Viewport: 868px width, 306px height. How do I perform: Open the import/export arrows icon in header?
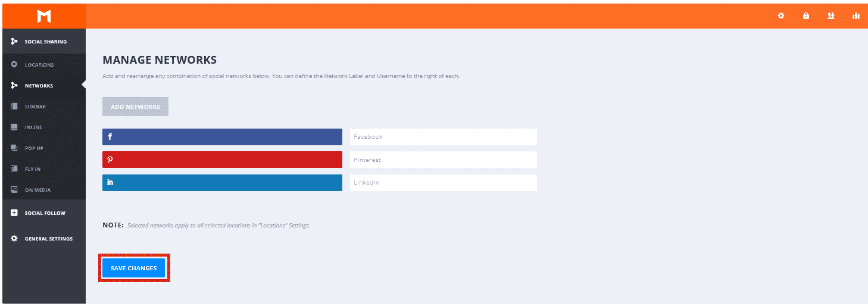pyautogui.click(x=831, y=16)
